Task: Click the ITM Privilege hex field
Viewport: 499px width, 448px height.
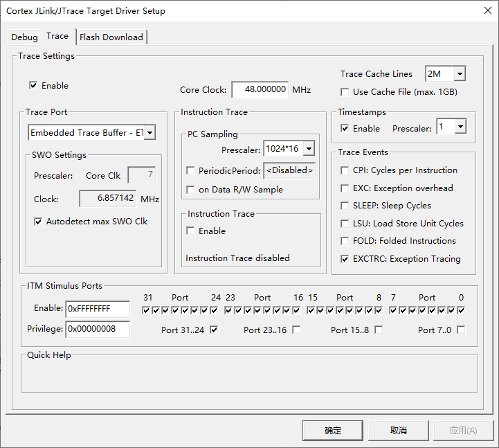Action: click(98, 329)
